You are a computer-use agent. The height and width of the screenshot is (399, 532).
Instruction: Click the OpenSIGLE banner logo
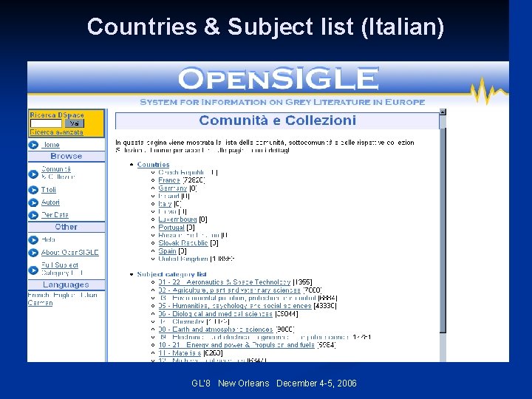point(279,79)
